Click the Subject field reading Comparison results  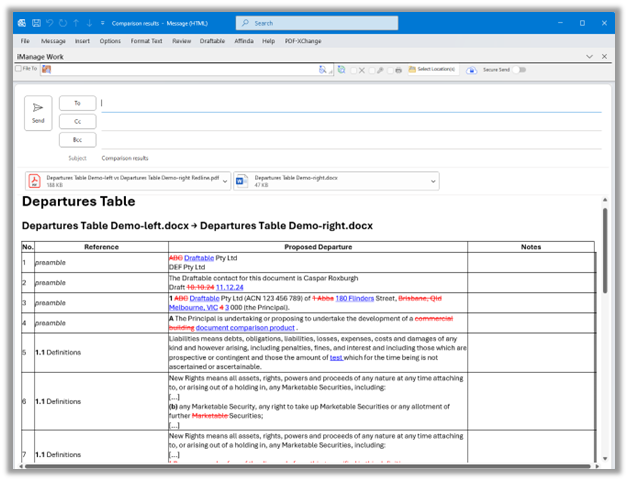click(x=351, y=158)
